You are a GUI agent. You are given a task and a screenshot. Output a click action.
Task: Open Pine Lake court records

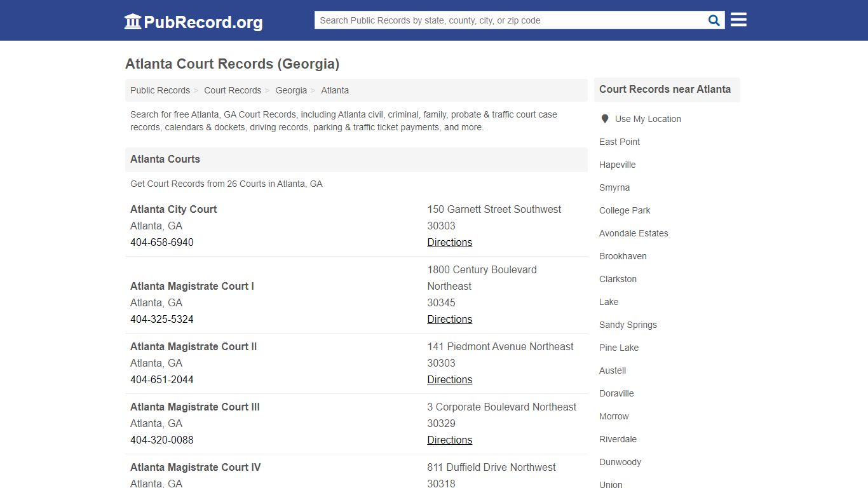point(619,348)
